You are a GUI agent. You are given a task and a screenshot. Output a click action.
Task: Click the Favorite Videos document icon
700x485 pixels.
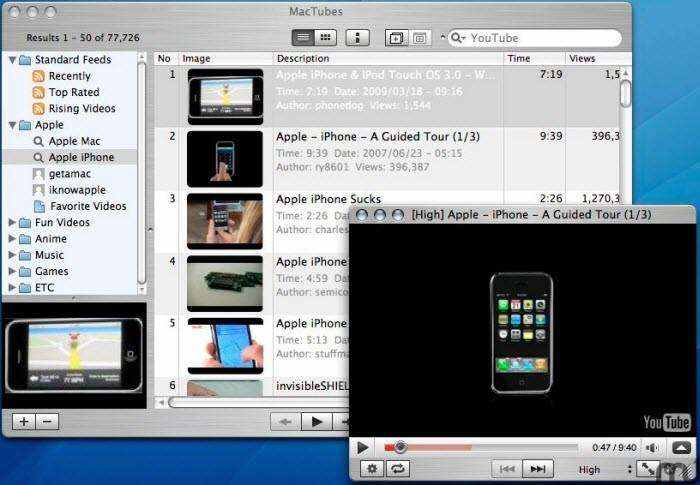click(x=39, y=206)
